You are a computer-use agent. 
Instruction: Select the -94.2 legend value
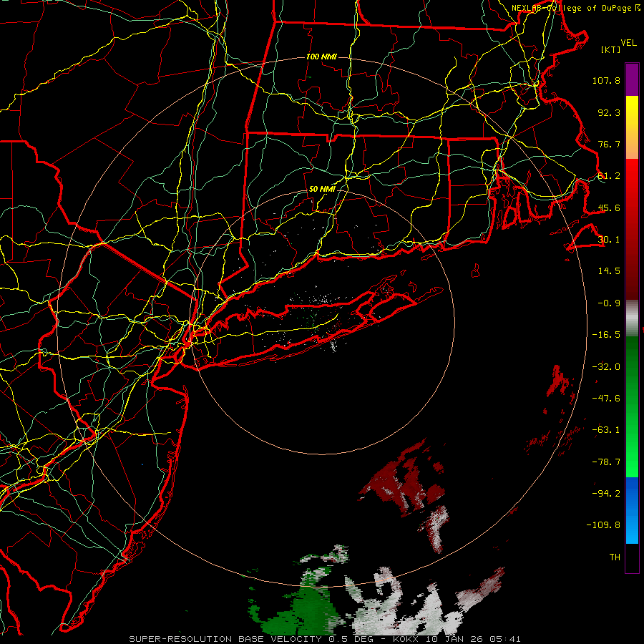pos(606,493)
